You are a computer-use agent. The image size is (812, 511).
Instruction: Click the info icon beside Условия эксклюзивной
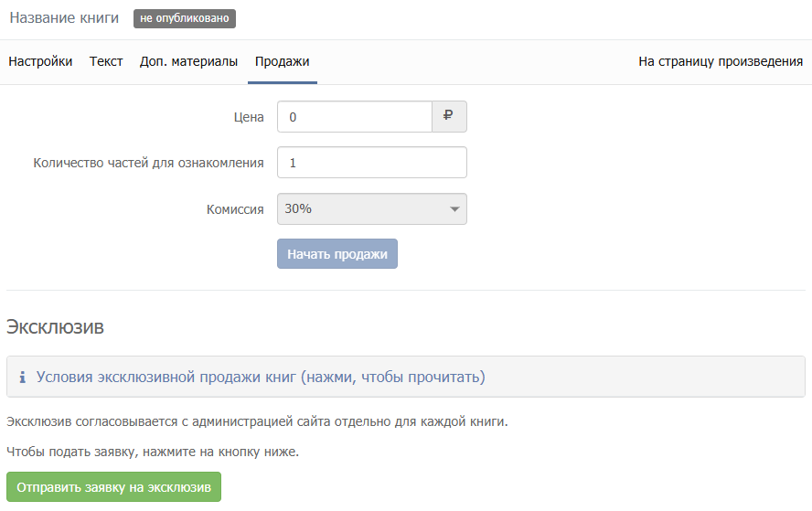(x=22, y=378)
